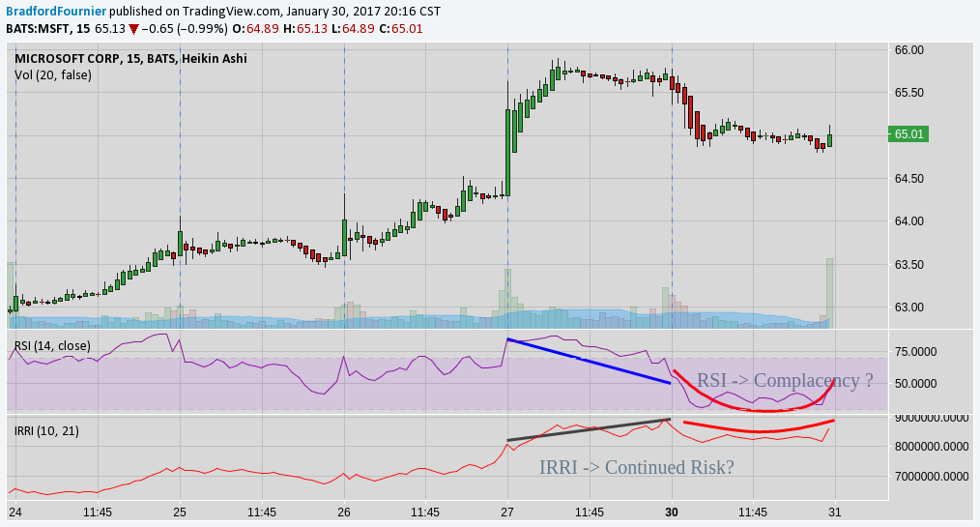
Task: Click the Open value 64.89
Action: click(263, 29)
